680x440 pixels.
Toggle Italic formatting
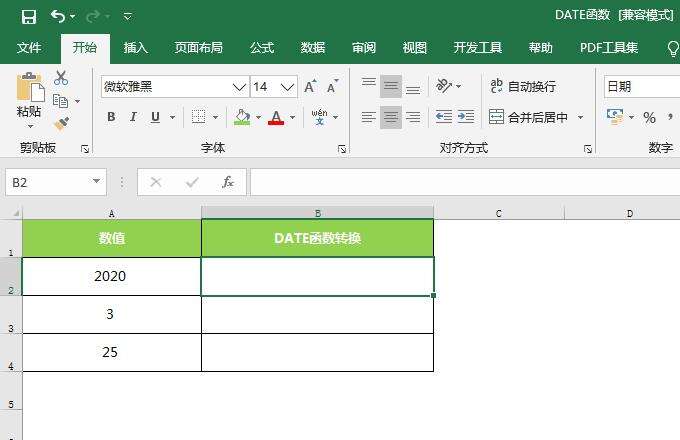[x=133, y=117]
